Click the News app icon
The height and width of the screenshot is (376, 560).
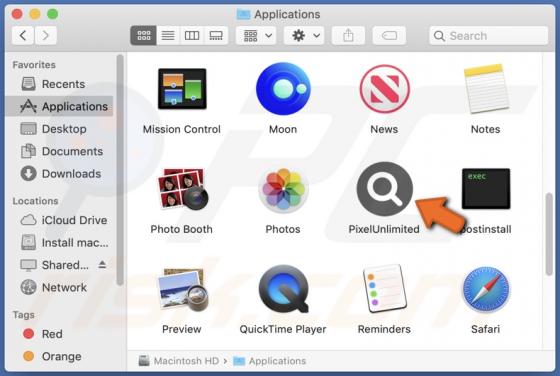point(384,89)
